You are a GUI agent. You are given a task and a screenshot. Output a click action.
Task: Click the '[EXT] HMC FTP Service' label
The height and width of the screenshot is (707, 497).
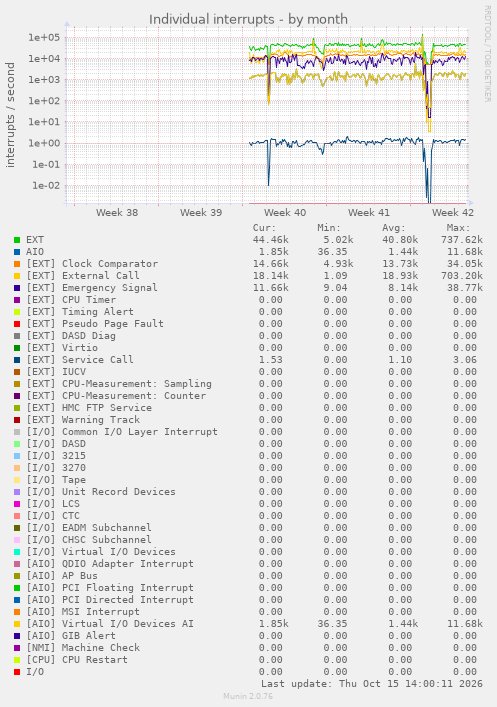89,408
